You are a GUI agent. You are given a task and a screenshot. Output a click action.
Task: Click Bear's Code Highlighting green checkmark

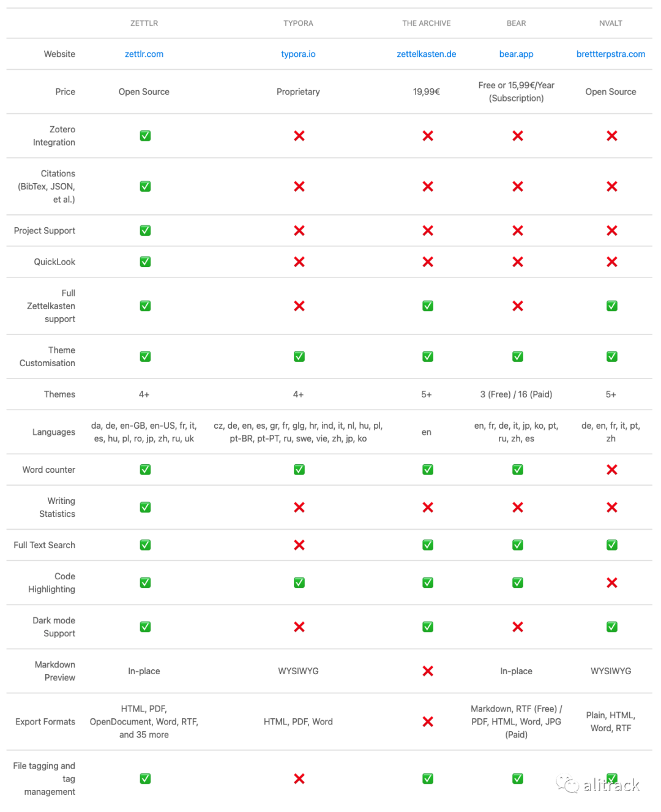(x=517, y=583)
